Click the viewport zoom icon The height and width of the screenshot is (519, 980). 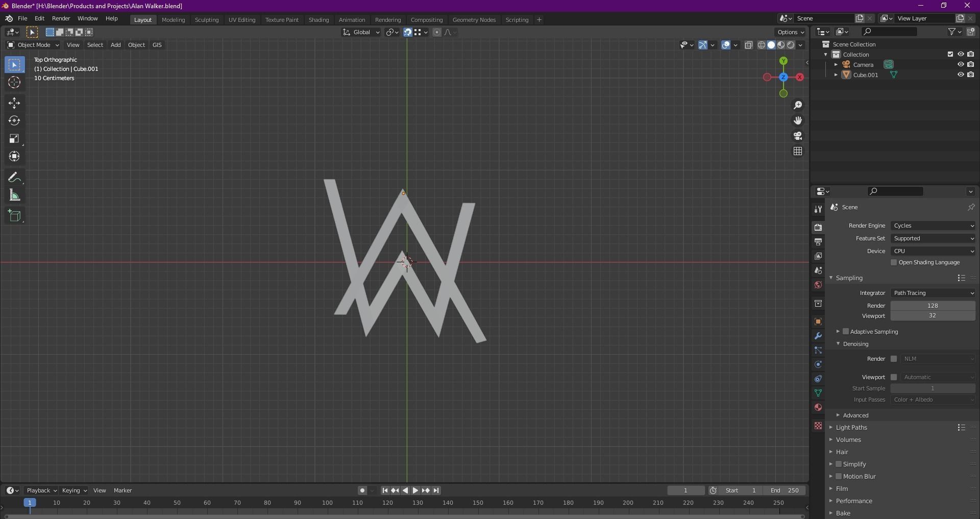point(798,105)
